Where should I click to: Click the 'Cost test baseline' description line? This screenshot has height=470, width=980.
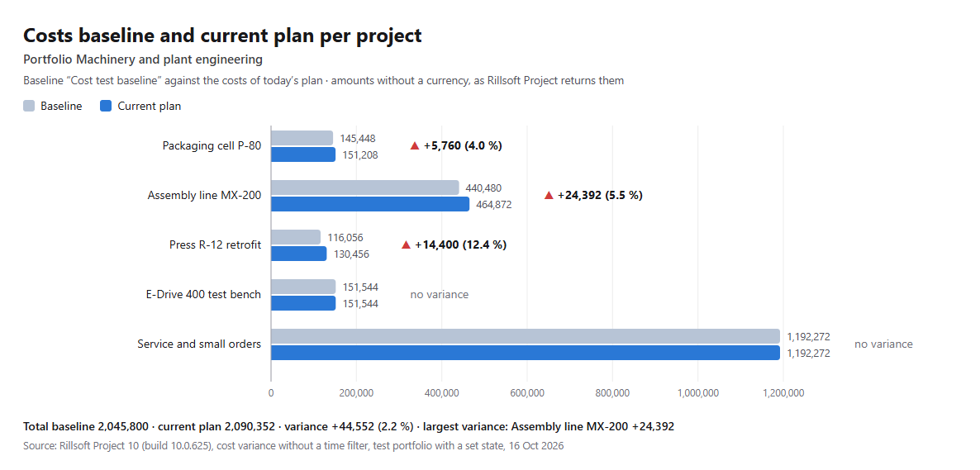click(323, 81)
